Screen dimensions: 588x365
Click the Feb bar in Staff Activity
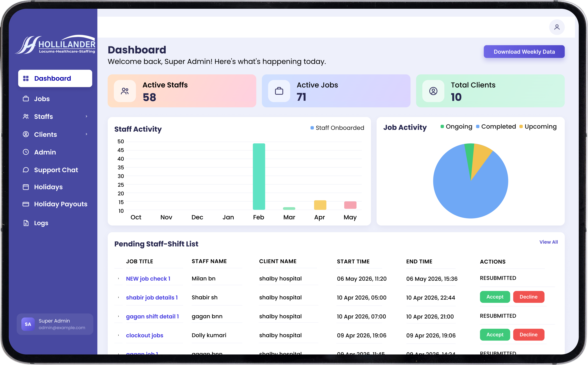tap(259, 176)
